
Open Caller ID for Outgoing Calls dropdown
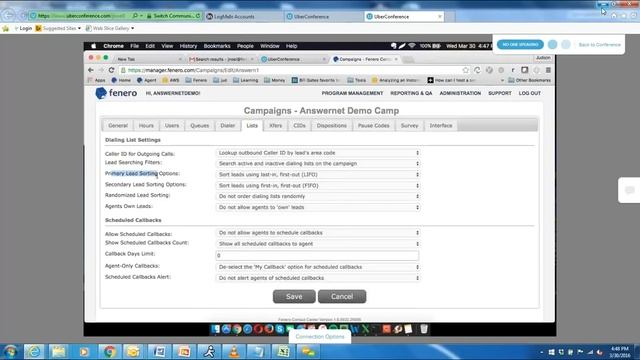(318, 153)
